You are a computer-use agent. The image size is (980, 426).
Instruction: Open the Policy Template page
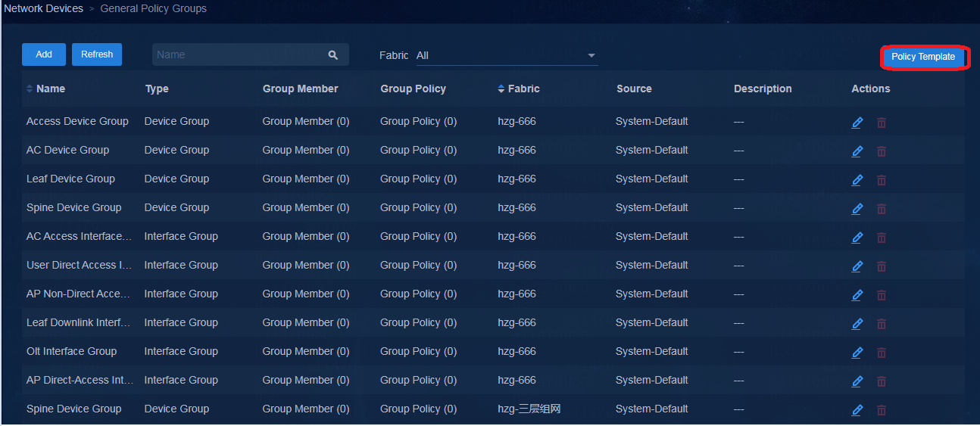[923, 57]
